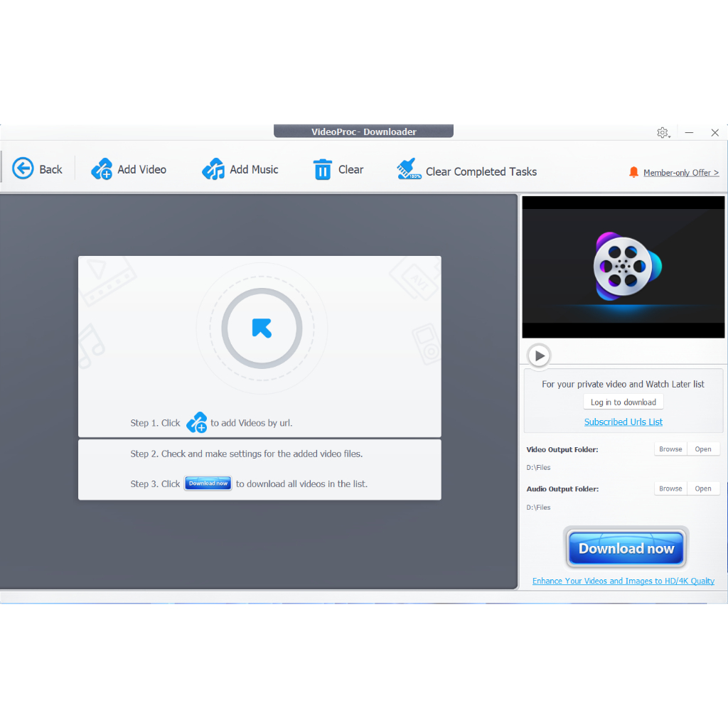Click the Add Music toolbar icon
Screen dimensions: 728x728
(213, 169)
